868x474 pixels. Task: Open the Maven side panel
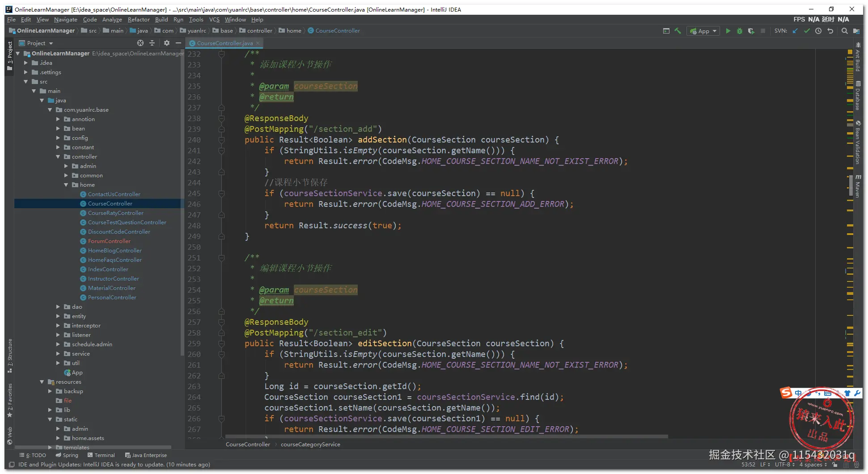[858, 186]
